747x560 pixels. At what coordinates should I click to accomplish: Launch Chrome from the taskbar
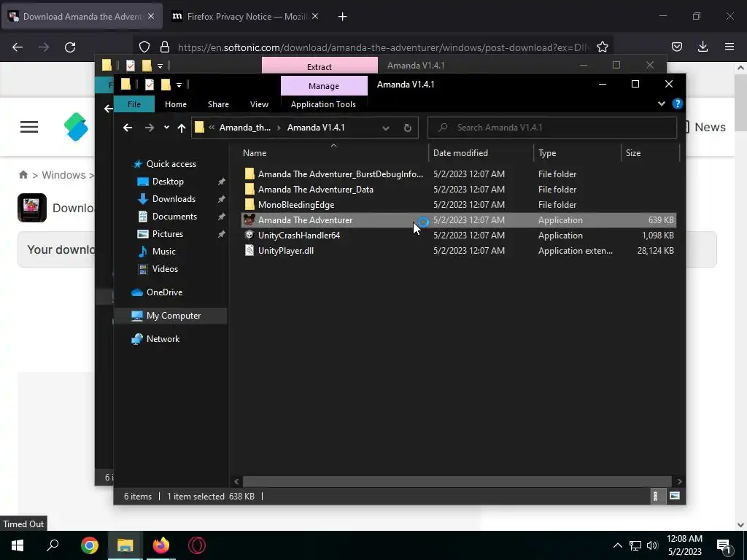tap(89, 545)
